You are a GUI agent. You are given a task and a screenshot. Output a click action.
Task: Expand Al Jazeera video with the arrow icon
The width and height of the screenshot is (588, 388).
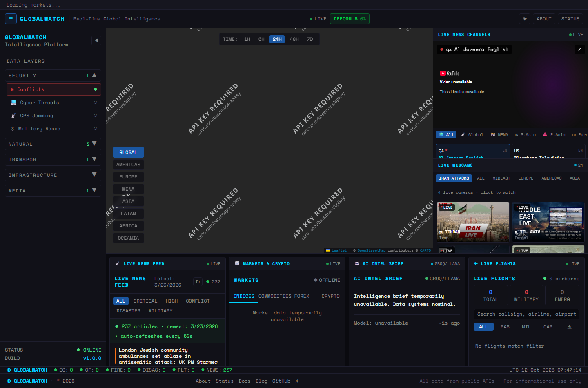(x=579, y=49)
